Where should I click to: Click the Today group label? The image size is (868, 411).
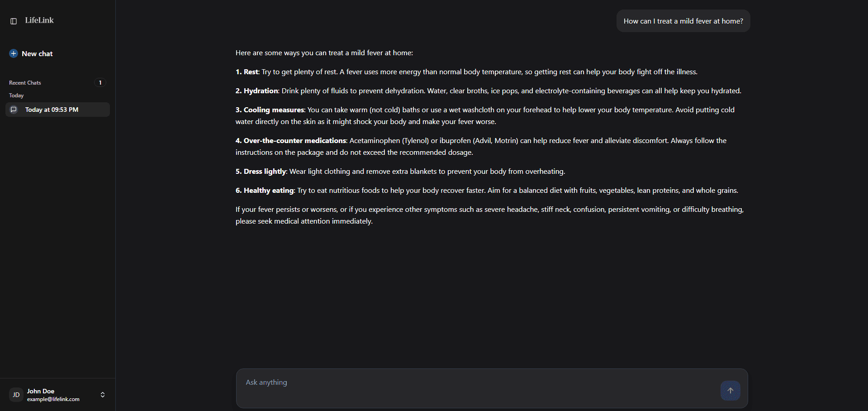(x=16, y=96)
